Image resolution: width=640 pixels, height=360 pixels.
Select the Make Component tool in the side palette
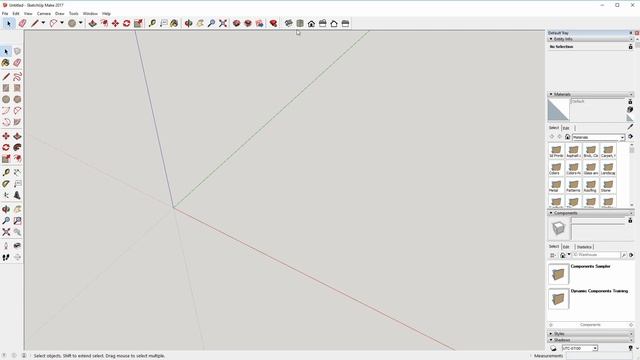pos(17,51)
